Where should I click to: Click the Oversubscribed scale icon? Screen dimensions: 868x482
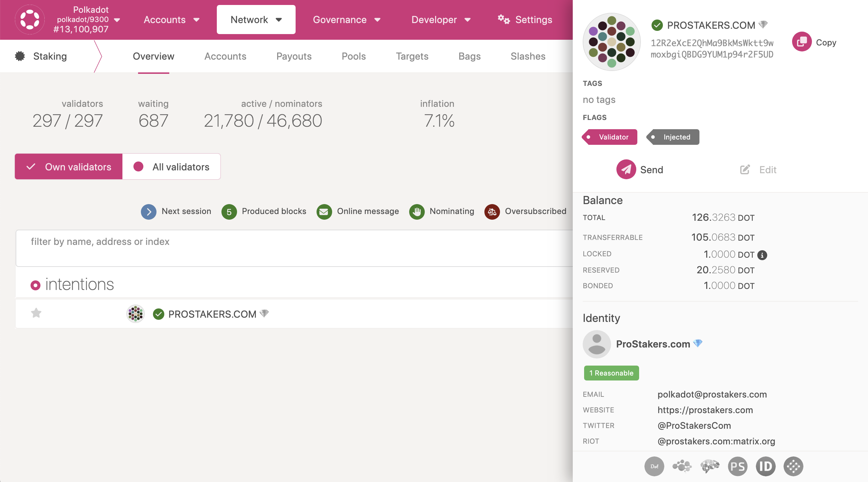pyautogui.click(x=492, y=212)
